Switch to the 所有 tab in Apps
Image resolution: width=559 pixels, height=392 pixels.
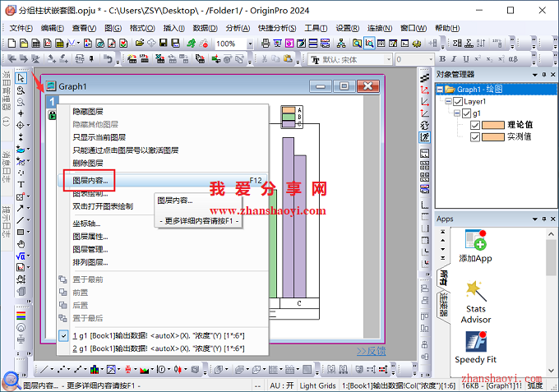click(x=443, y=277)
